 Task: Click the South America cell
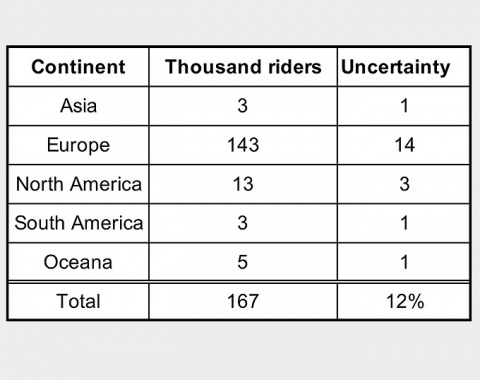point(79,223)
